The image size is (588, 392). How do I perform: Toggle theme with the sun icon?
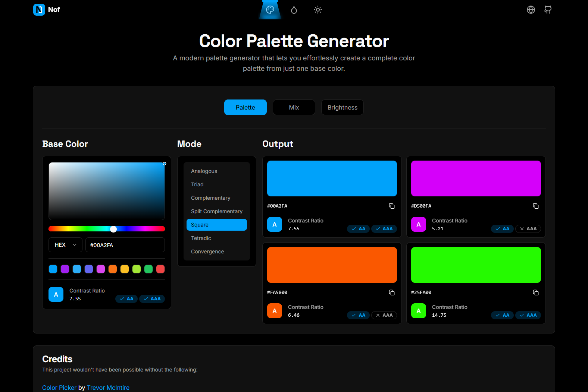point(318,10)
